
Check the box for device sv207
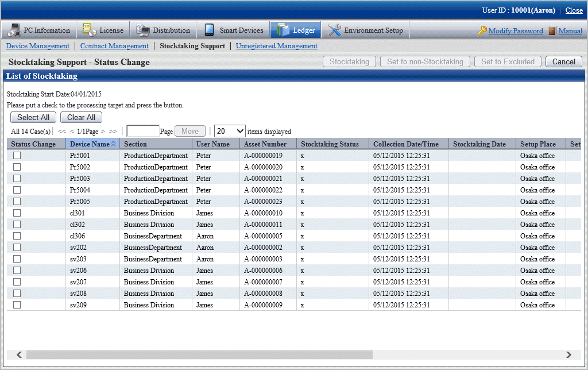coord(17,282)
